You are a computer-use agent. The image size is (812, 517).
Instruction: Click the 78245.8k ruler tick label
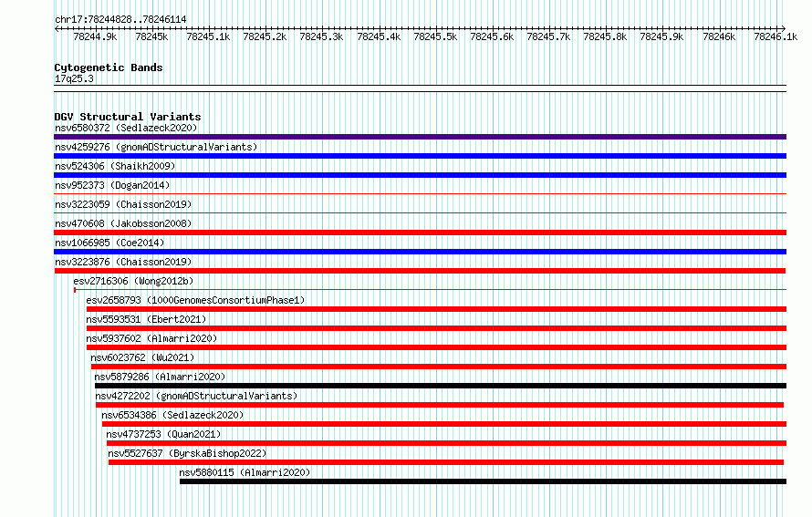click(605, 36)
